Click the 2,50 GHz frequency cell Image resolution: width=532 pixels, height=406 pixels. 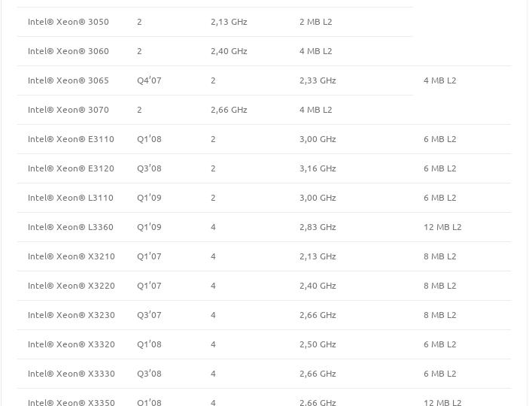318,344
